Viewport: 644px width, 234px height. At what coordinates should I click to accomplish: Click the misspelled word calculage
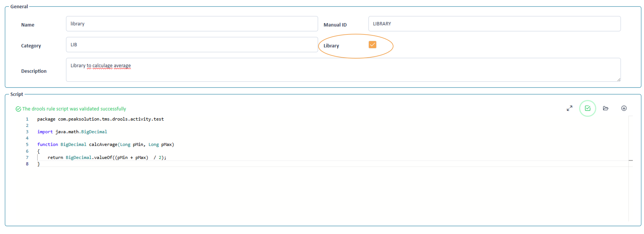[102, 66]
